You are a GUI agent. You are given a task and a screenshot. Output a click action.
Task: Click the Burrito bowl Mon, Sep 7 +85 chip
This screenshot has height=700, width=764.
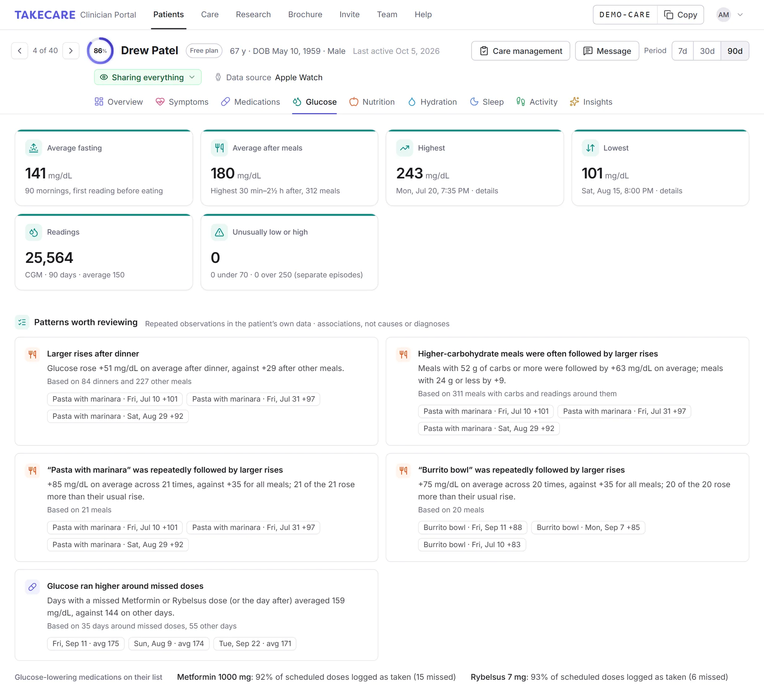point(588,527)
